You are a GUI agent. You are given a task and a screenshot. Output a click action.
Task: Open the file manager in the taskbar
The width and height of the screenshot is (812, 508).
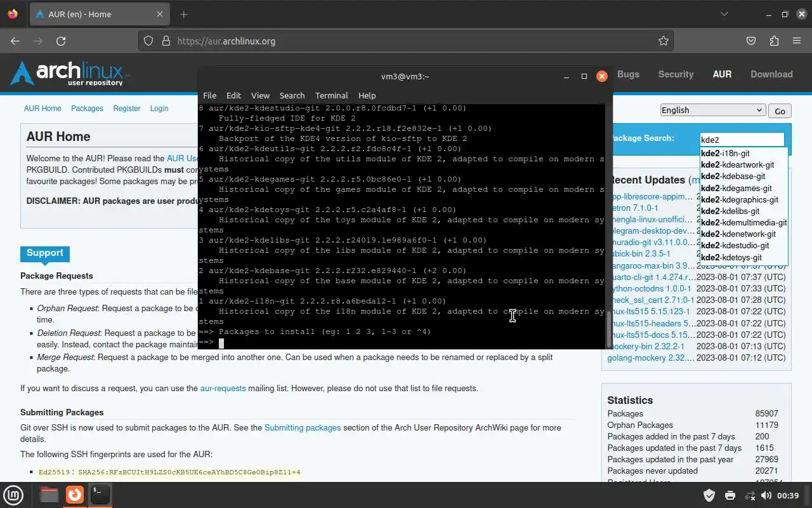(x=49, y=494)
